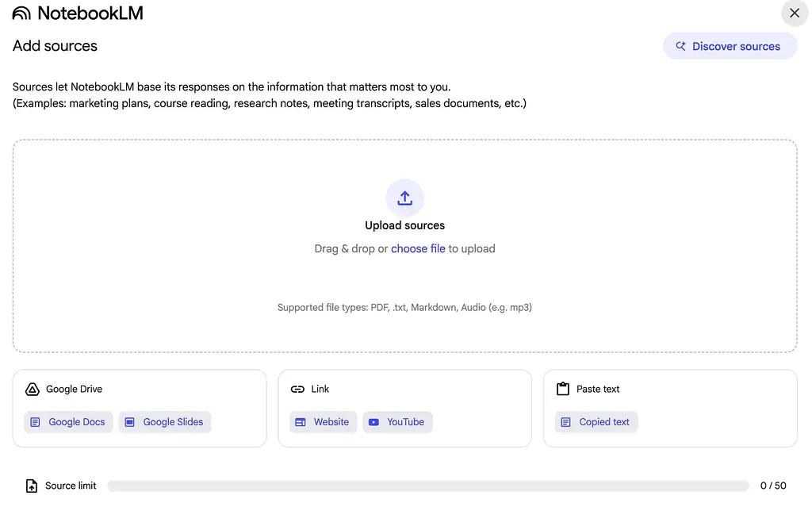
Task: Click the document icon inside Google Docs chip
Action: (x=35, y=422)
